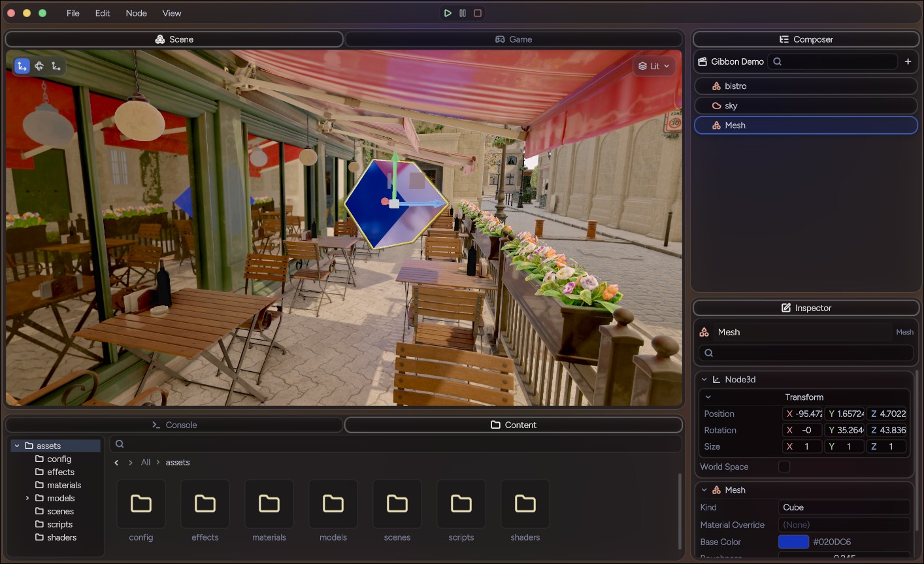Viewport: 924px width, 564px height.
Task: Switch to the Game tab
Action: pos(514,39)
